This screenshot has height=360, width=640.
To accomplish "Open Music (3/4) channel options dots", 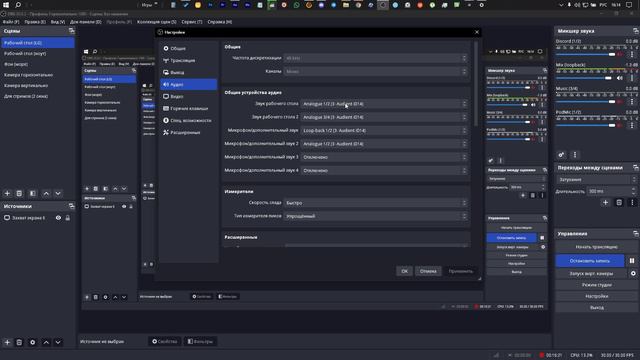I will [x=632, y=102].
